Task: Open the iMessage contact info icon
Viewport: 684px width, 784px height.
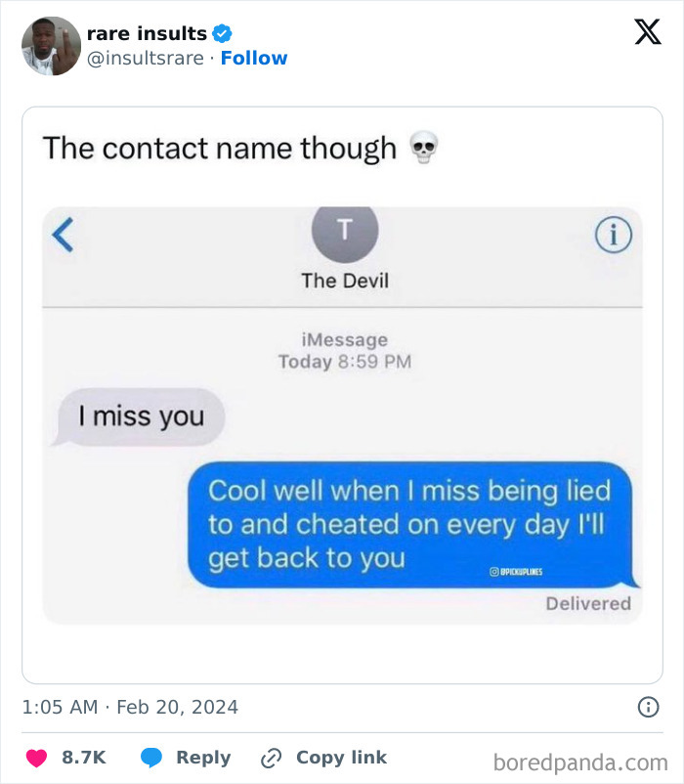Action: tap(613, 235)
